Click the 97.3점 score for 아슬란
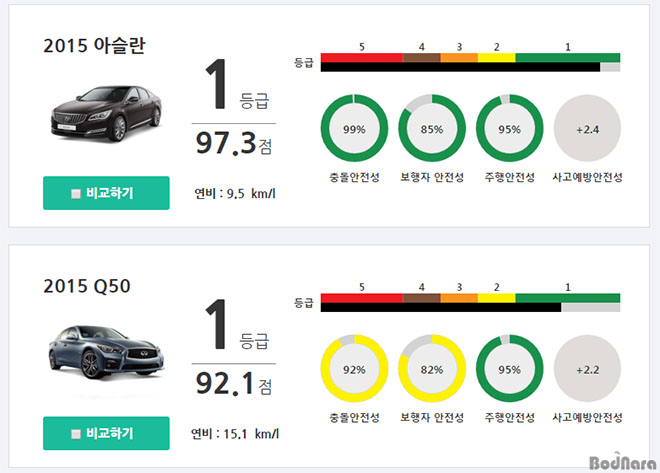Viewport: 660px width, 473px height. 234,143
